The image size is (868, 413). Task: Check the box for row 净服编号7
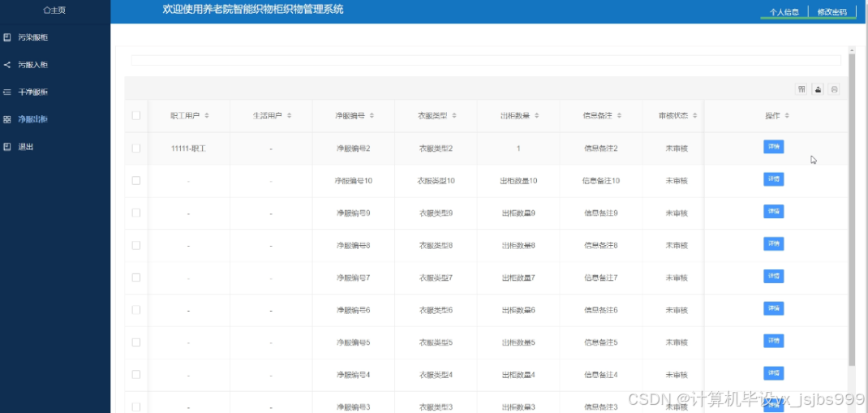point(136,277)
